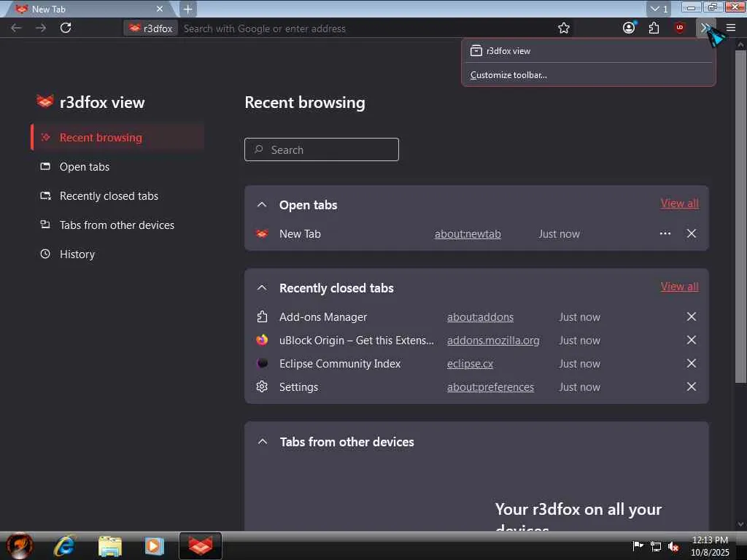Viewport: 747px width, 560px height.
Task: Reopen Eclipse Community Index tab
Action: (x=340, y=364)
